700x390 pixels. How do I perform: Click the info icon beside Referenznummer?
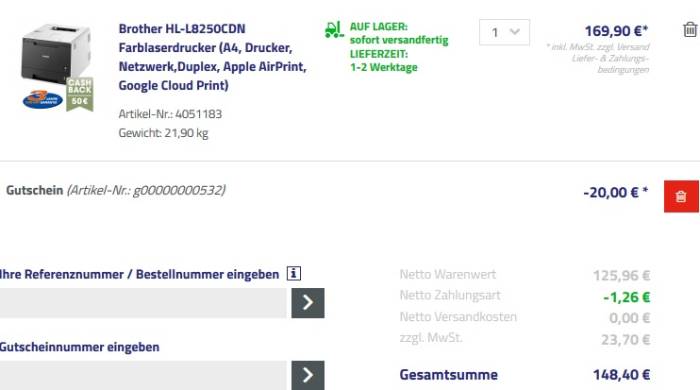[x=294, y=273]
